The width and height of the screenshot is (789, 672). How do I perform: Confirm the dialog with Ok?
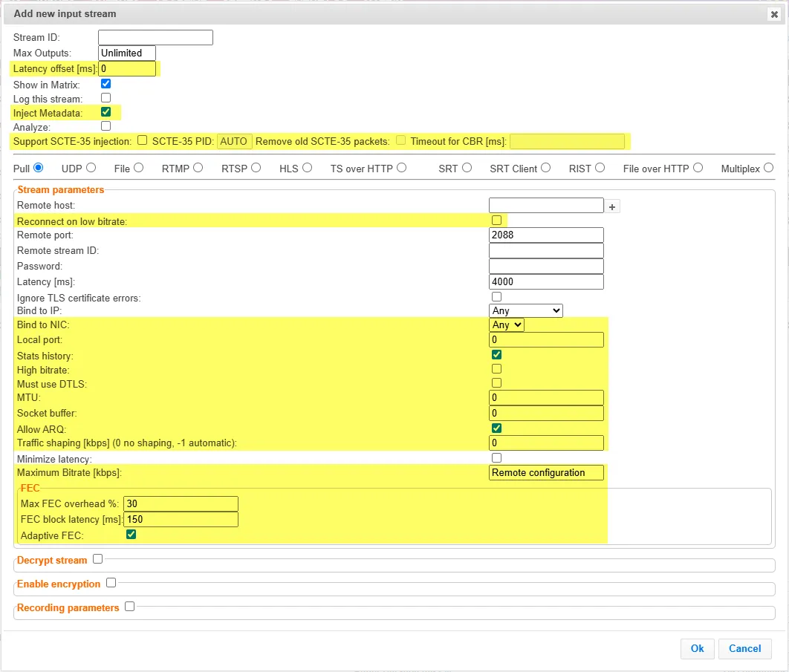point(697,648)
